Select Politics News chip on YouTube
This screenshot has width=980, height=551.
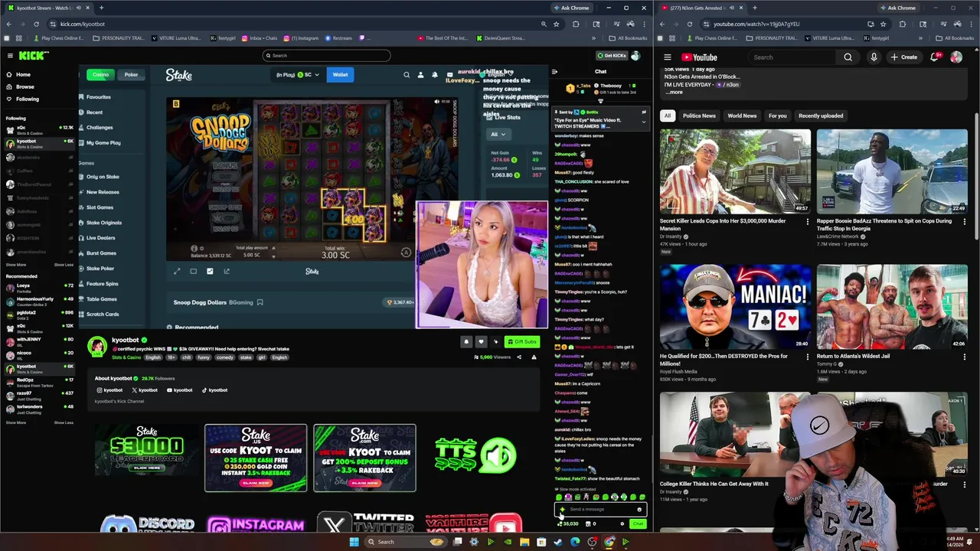tap(699, 116)
